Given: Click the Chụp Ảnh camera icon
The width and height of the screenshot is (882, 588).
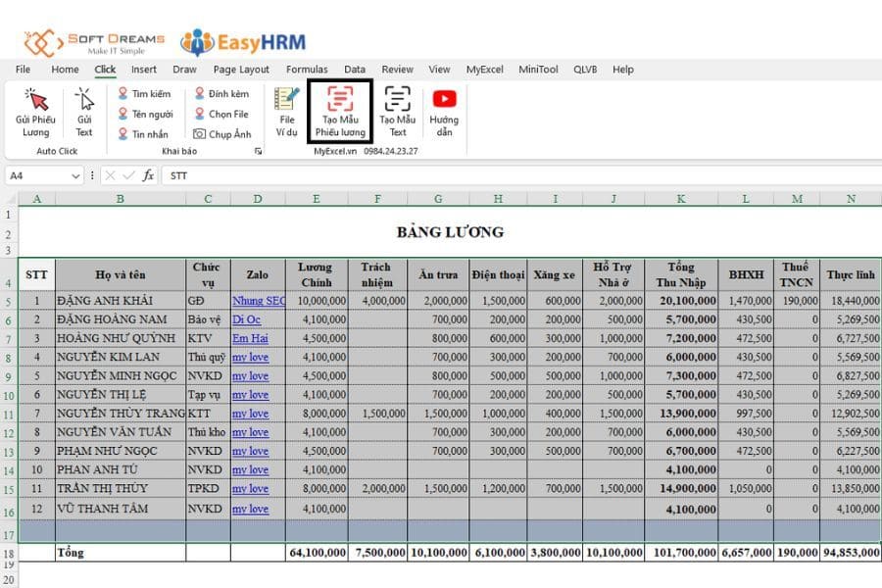Looking at the screenshot, I should click(199, 134).
